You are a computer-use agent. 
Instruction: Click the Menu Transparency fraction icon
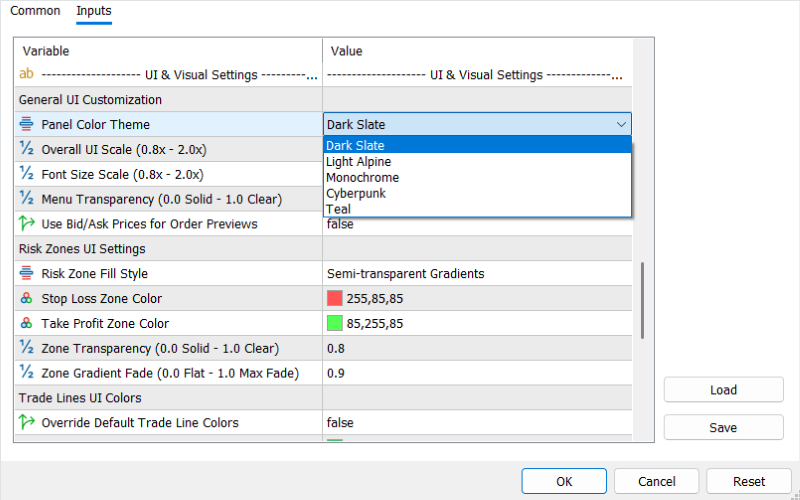(27, 198)
